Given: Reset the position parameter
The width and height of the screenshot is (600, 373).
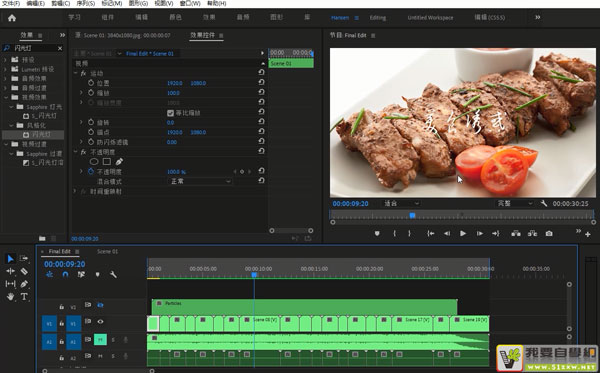Looking at the screenshot, I should (x=261, y=82).
